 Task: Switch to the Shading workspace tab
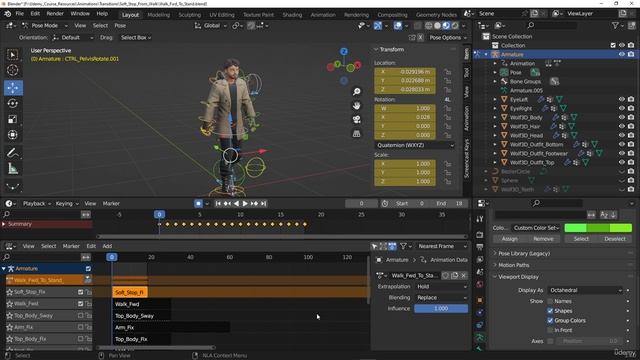pyautogui.click(x=292, y=15)
